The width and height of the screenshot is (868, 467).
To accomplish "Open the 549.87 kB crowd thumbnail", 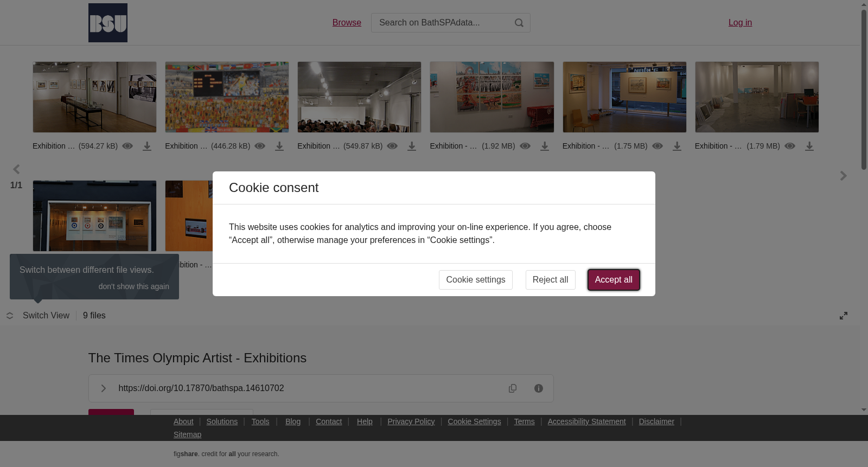I will point(359,97).
